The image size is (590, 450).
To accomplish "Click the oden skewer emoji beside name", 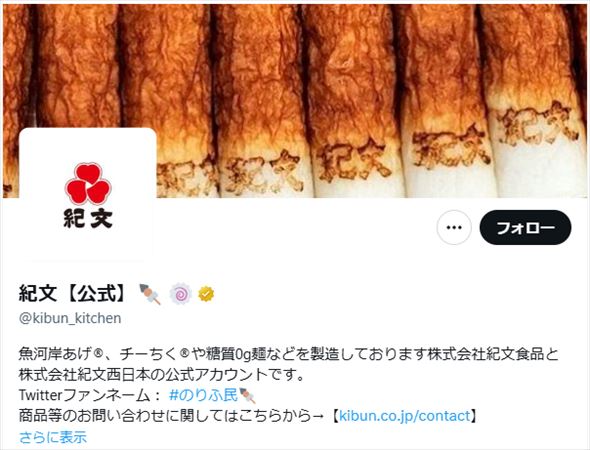I will (150, 294).
